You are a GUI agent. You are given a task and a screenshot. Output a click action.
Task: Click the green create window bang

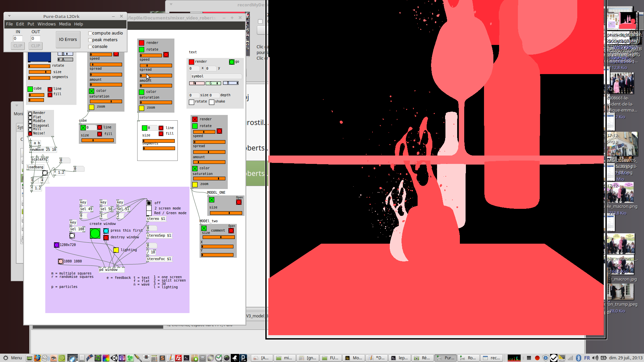(95, 233)
